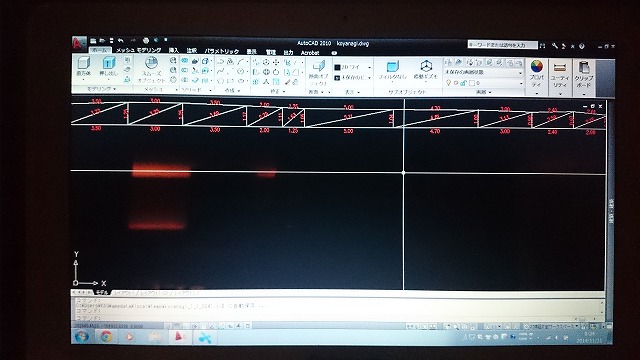Toggle the layer lightbulb on/off icon
This screenshot has width=640, height=360.
click(x=449, y=82)
